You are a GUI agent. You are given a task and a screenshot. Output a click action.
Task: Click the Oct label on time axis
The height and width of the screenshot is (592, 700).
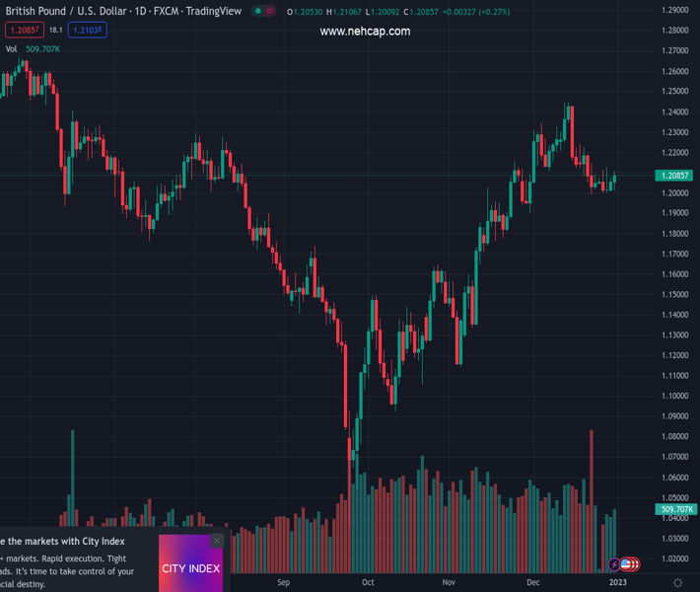click(x=368, y=583)
